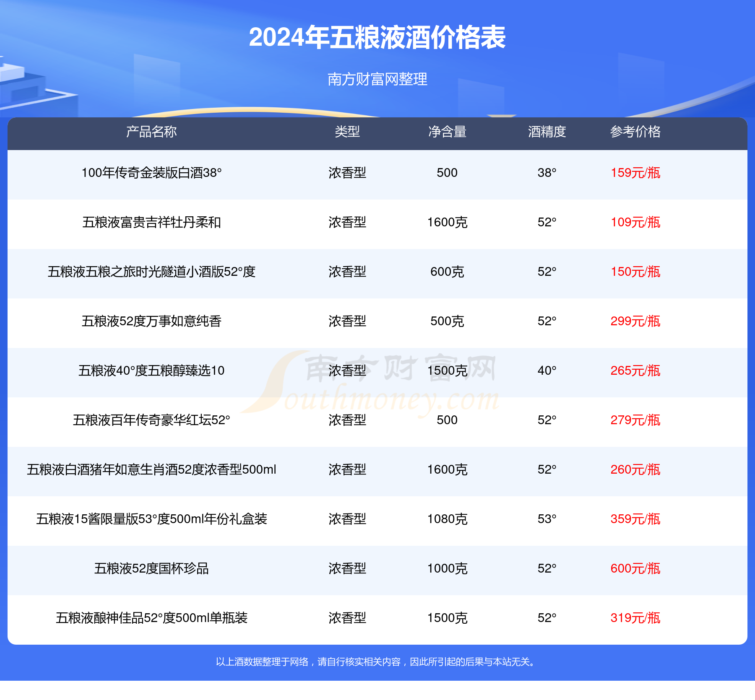The width and height of the screenshot is (755, 700).
Task: Click price 279元/瓶
Action: (x=635, y=420)
